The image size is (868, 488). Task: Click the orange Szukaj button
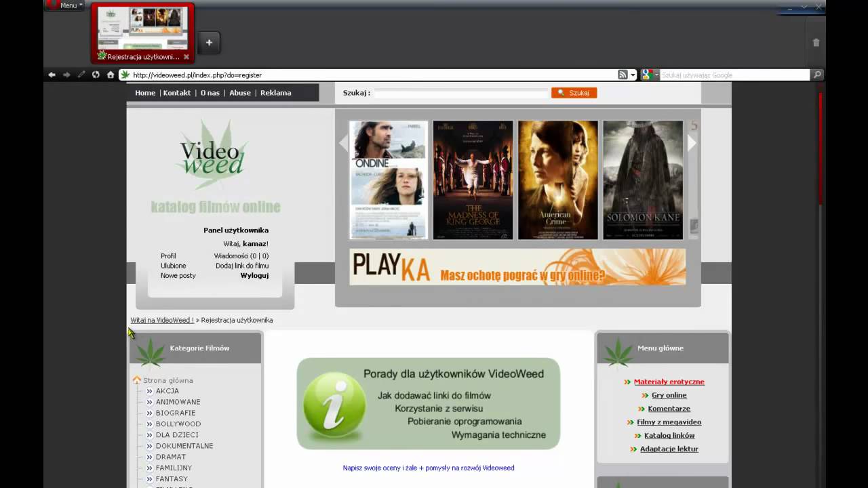[x=574, y=93]
